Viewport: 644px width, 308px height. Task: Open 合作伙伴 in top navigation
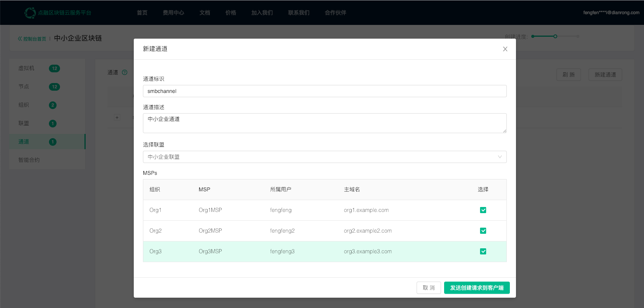[x=336, y=13]
